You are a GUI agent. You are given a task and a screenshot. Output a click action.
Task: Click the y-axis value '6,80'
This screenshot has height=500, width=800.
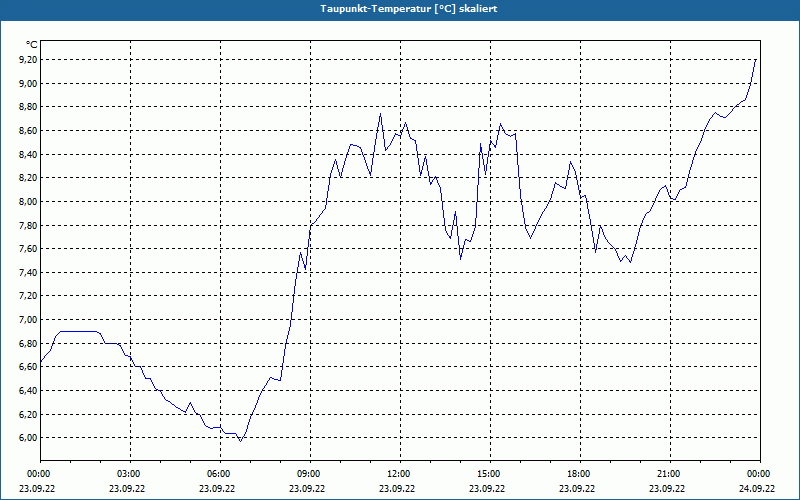pos(29,343)
